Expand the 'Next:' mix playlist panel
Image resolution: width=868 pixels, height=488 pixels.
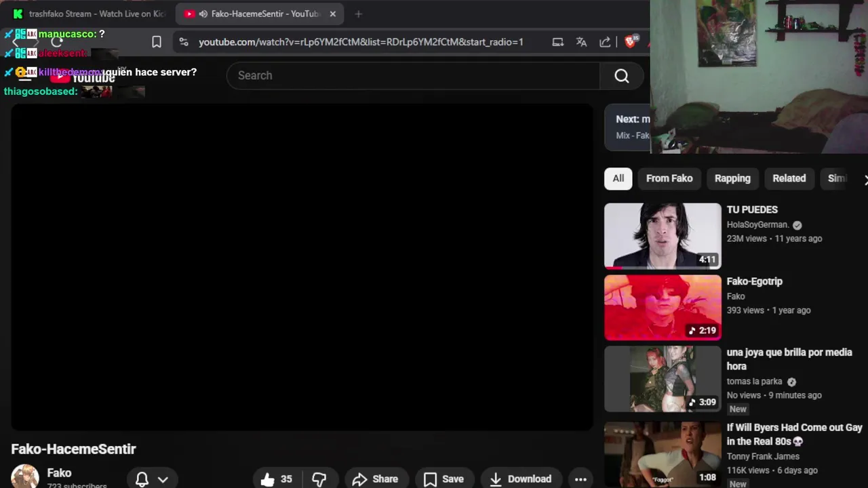627,127
